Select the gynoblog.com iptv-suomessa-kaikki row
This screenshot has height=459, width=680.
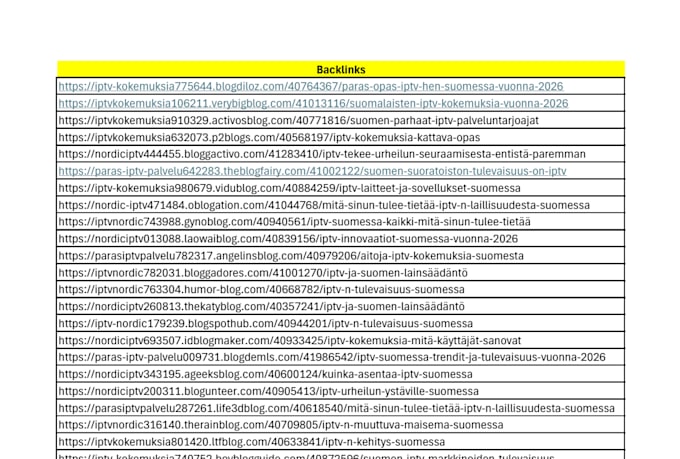click(340, 222)
